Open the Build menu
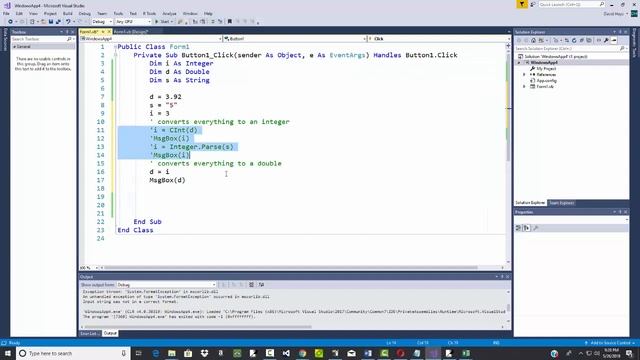This screenshot has height=360, width=640. click(67, 13)
